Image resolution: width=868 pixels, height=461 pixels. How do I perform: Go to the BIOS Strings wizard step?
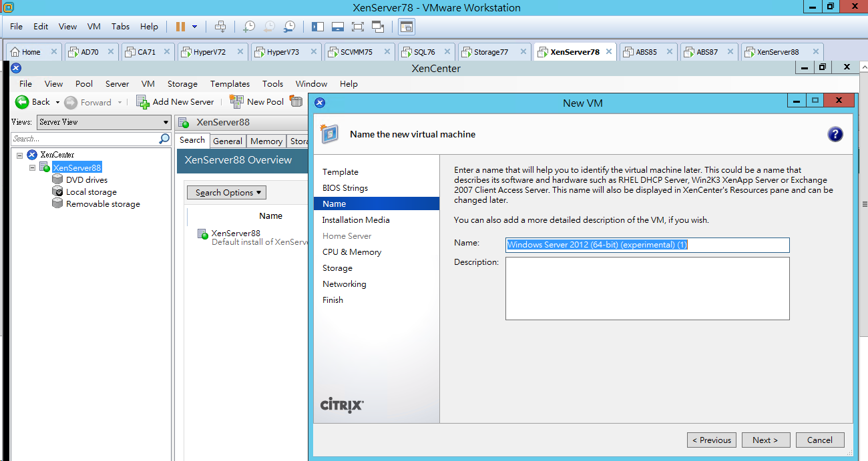point(345,187)
